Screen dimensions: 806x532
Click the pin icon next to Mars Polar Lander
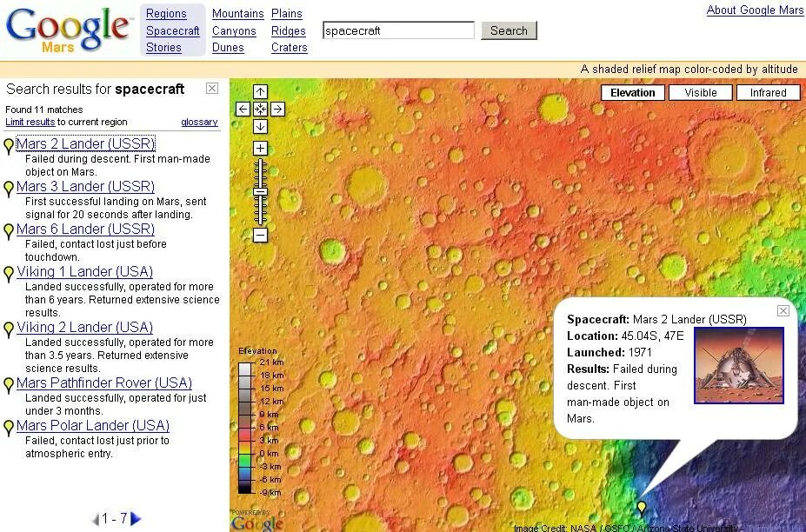[8, 429]
